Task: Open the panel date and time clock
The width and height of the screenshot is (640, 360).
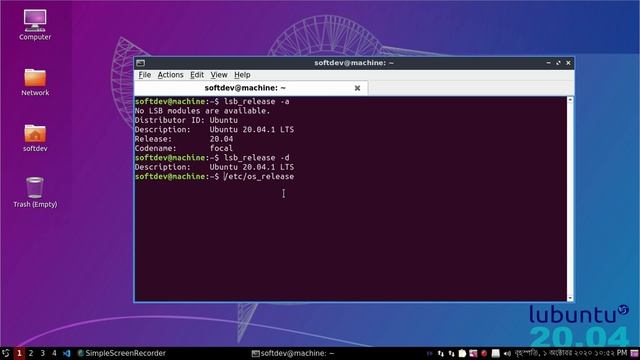Action: [571, 353]
